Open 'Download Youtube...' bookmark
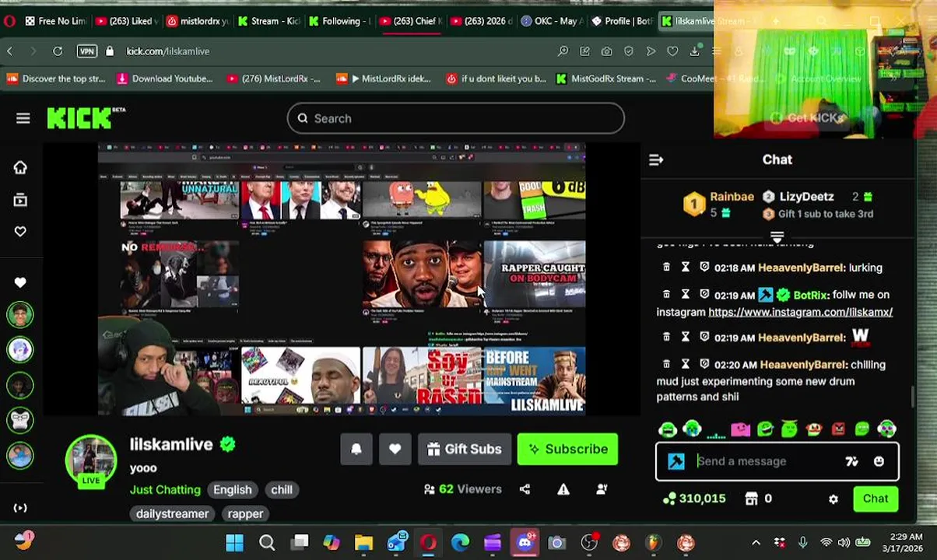This screenshot has height=560, width=937. click(x=164, y=79)
